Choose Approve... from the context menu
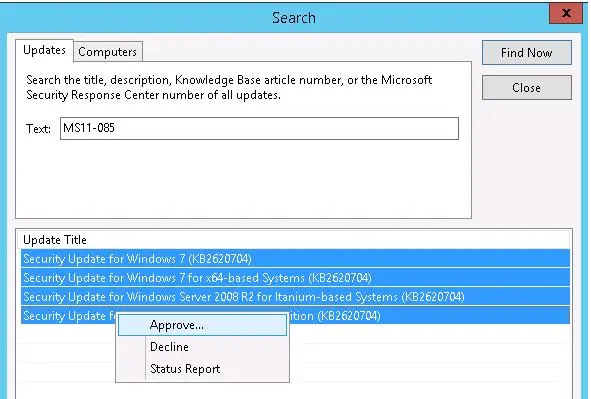Image resolution: width=591 pixels, height=399 pixels. [x=202, y=325]
